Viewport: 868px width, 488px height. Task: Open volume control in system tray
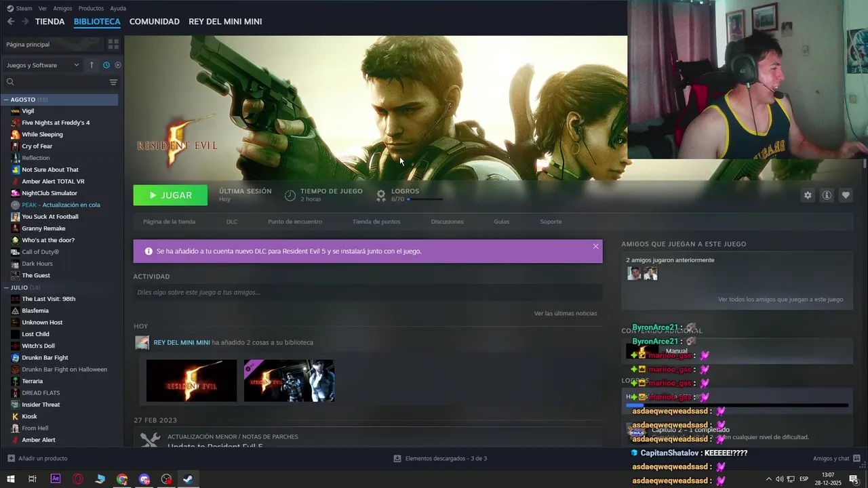779,479
